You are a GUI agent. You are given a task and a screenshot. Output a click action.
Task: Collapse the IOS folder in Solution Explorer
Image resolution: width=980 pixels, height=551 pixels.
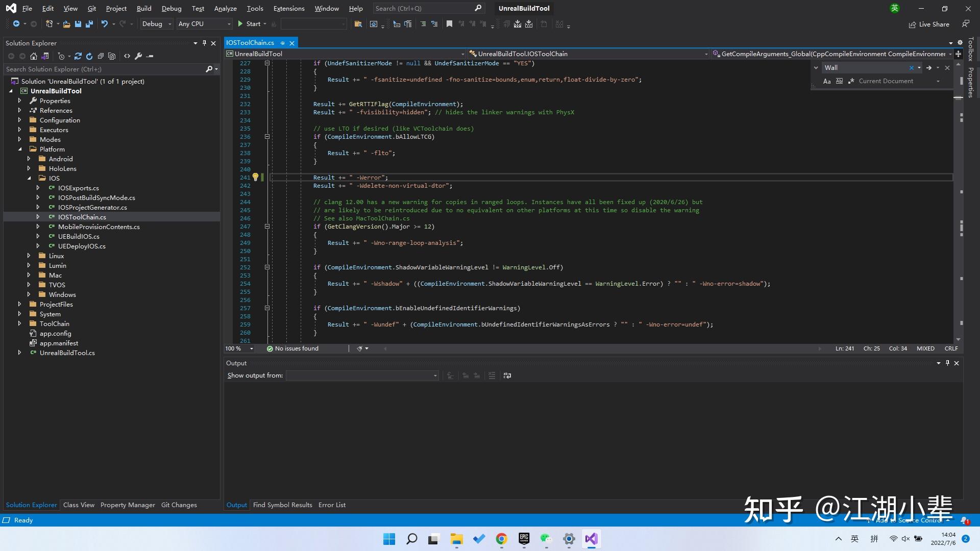pos(30,178)
